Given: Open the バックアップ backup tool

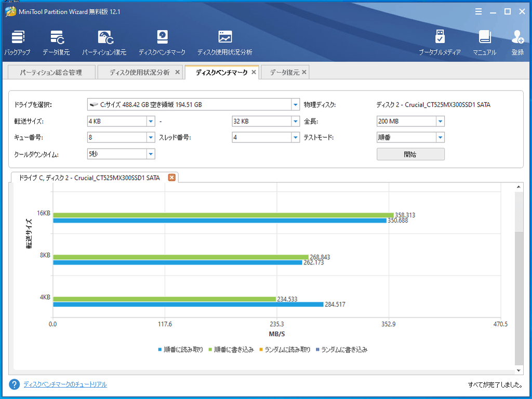Looking at the screenshot, I should tap(18, 43).
